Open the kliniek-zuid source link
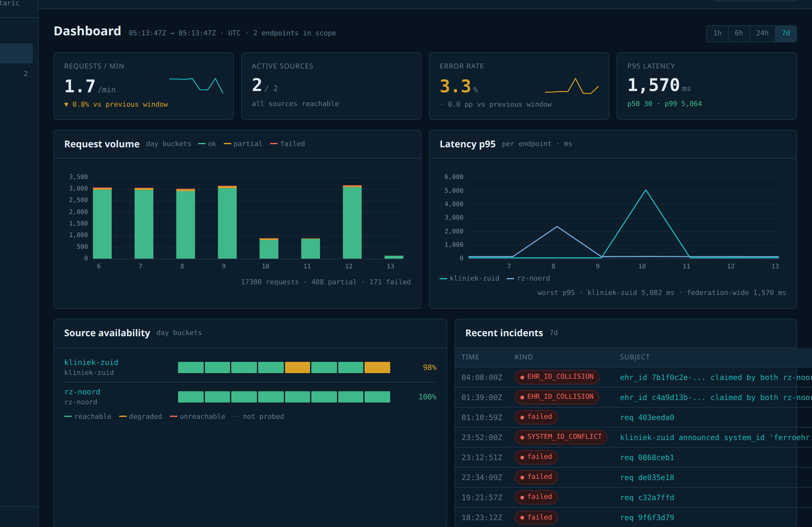812x527 pixels. click(91, 362)
